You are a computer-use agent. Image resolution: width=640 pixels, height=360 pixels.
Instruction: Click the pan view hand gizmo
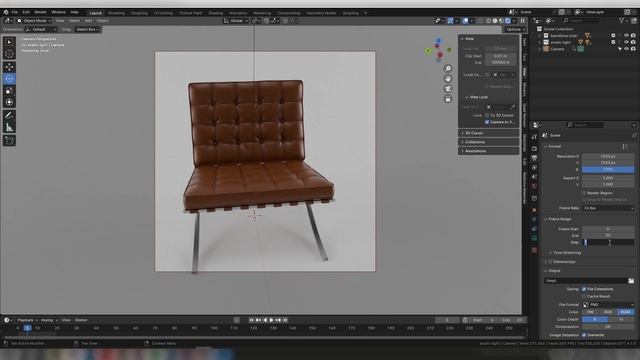pyautogui.click(x=448, y=79)
